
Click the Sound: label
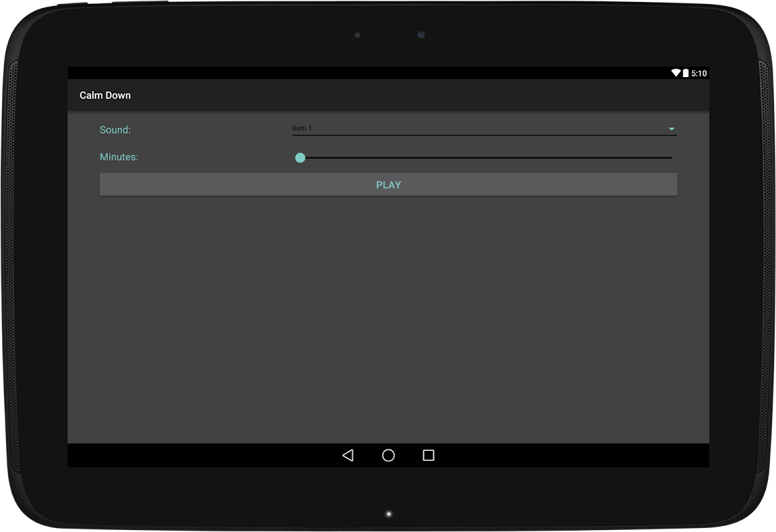tap(115, 130)
